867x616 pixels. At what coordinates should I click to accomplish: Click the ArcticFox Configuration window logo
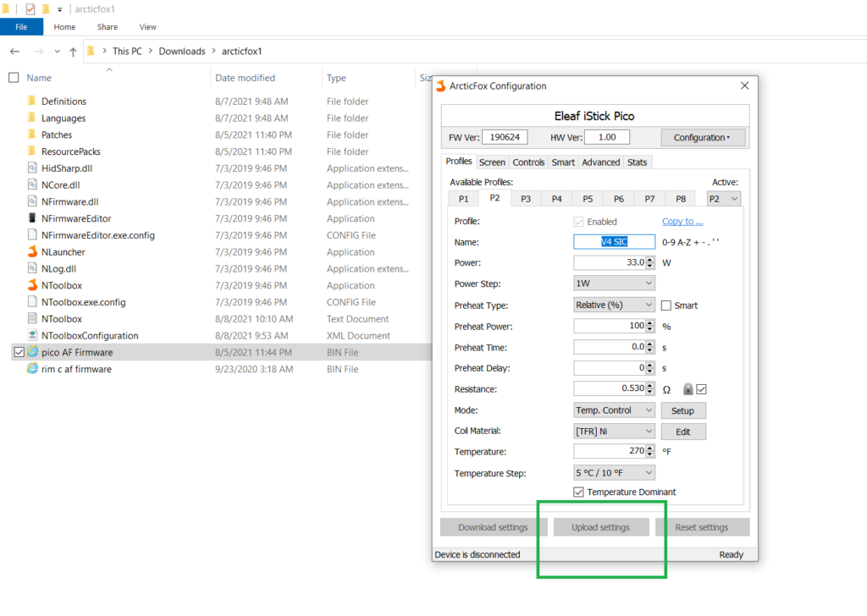[440, 85]
